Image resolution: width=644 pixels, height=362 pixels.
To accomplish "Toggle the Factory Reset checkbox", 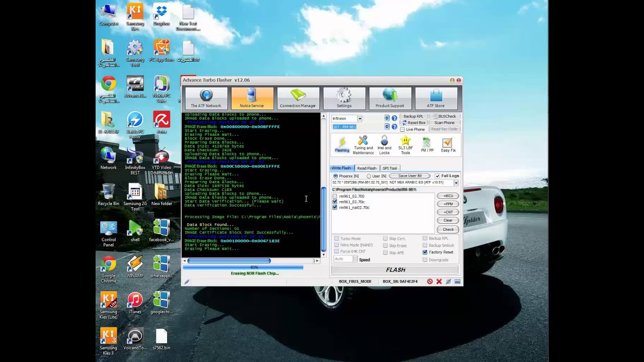I will point(425,252).
